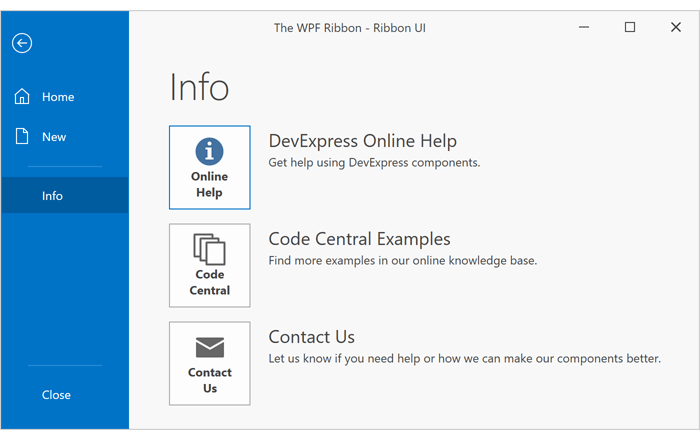
Task: Click 'Find more examples in our online knowledge base.'
Action: pos(403,261)
